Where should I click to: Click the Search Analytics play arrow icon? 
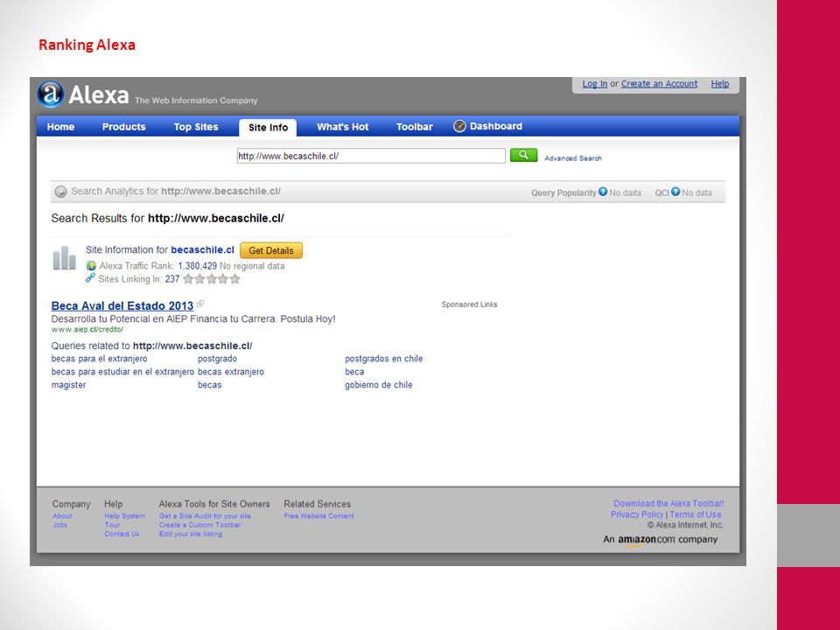pyautogui.click(x=61, y=192)
